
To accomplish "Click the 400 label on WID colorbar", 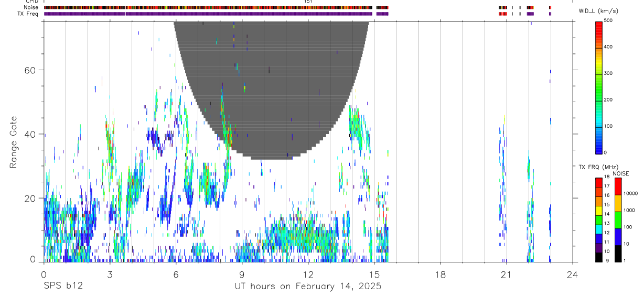I will pos(608,47).
